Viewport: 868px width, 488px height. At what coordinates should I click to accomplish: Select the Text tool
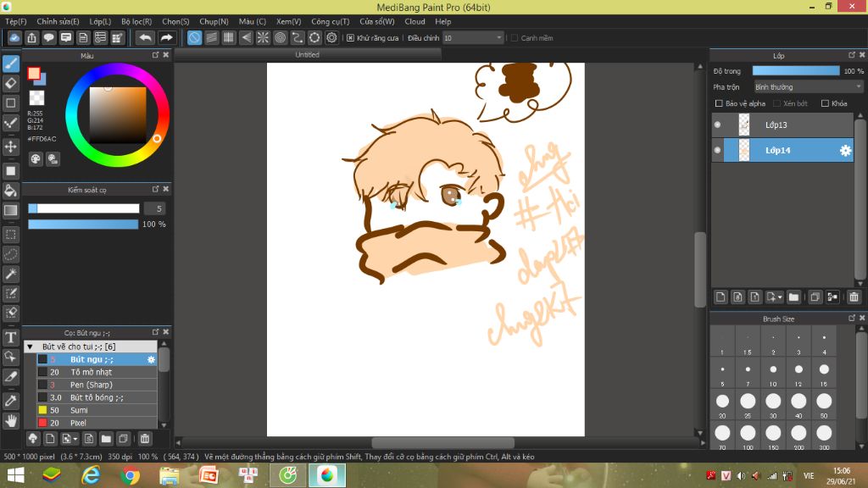pos(10,337)
